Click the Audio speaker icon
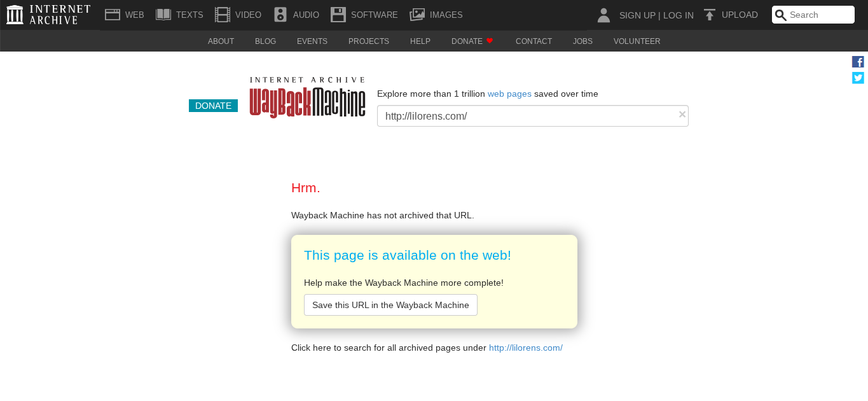The height and width of the screenshot is (401, 868). point(280,15)
